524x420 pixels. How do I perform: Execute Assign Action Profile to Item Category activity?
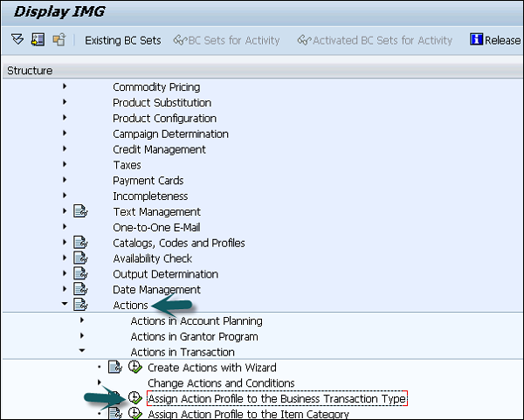point(135,414)
